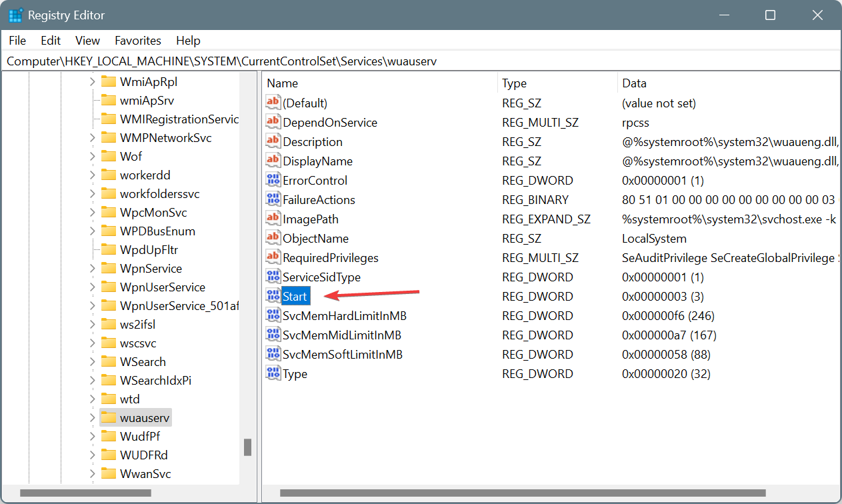Expand the WSearchIdxPi key
The width and height of the screenshot is (842, 504).
click(x=92, y=381)
